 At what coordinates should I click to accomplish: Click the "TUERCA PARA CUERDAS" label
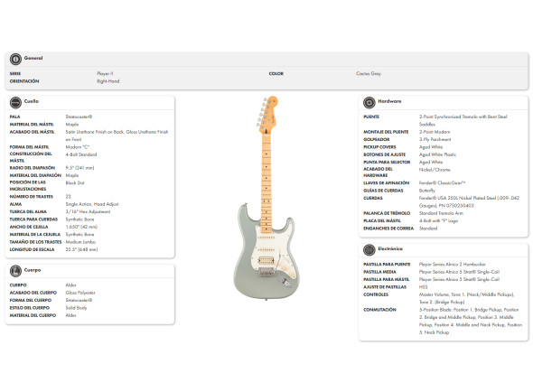point(33,219)
